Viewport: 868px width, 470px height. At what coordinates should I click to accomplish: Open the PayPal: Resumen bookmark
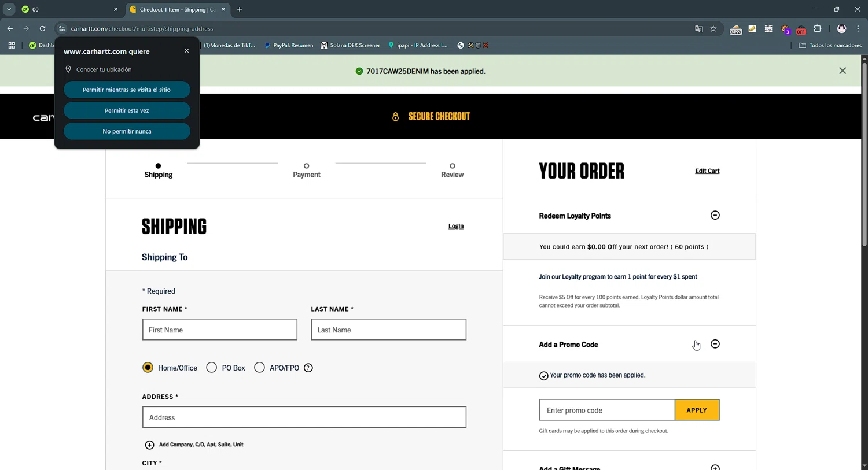289,45
